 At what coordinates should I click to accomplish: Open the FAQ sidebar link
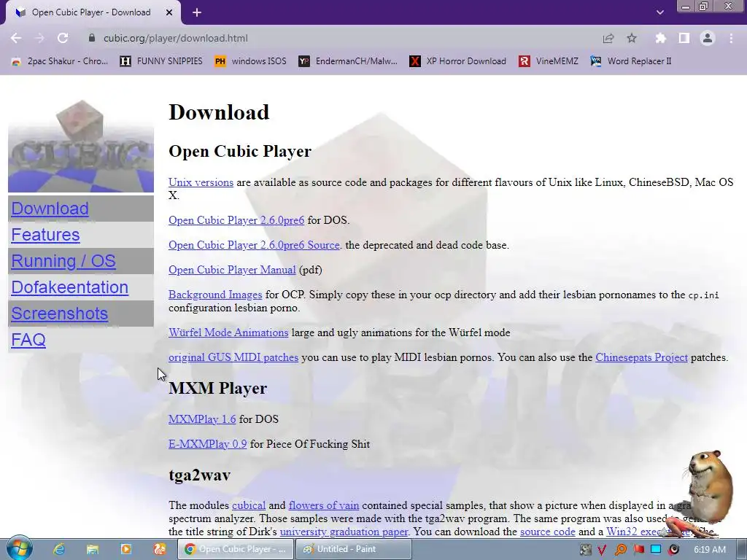pyautogui.click(x=28, y=340)
